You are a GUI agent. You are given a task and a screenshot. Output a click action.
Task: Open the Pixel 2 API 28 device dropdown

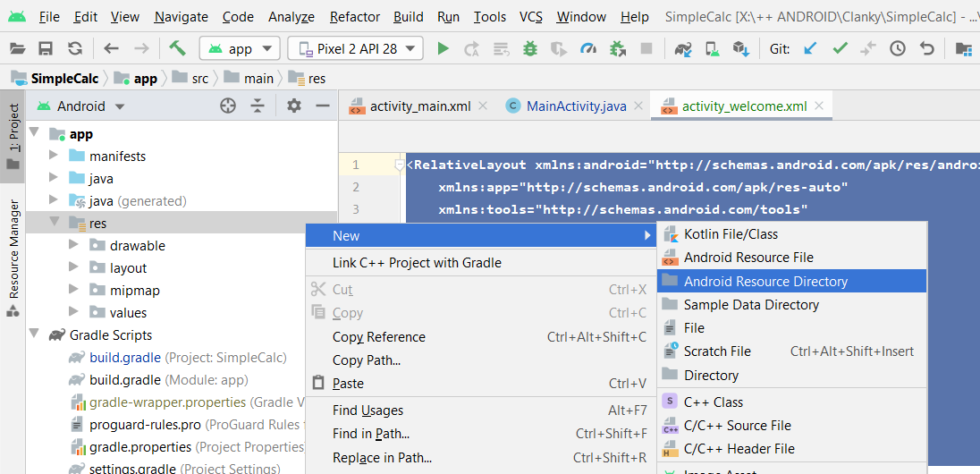[x=356, y=49]
